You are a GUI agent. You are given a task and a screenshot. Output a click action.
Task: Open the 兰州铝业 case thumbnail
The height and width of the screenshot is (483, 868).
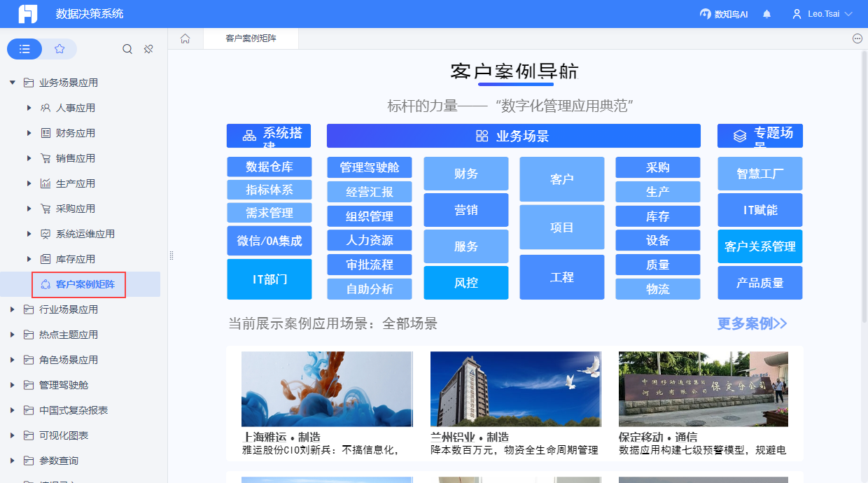[x=516, y=389]
